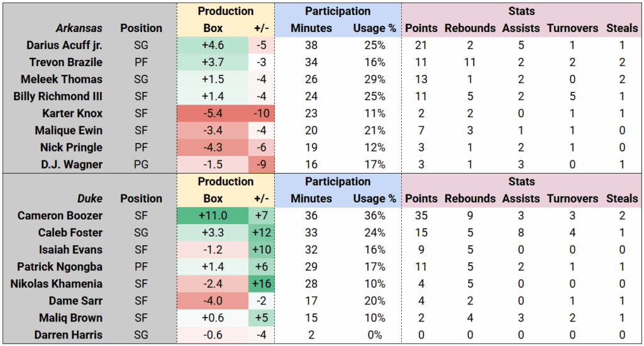Click the Duke Stats header

(x=521, y=181)
